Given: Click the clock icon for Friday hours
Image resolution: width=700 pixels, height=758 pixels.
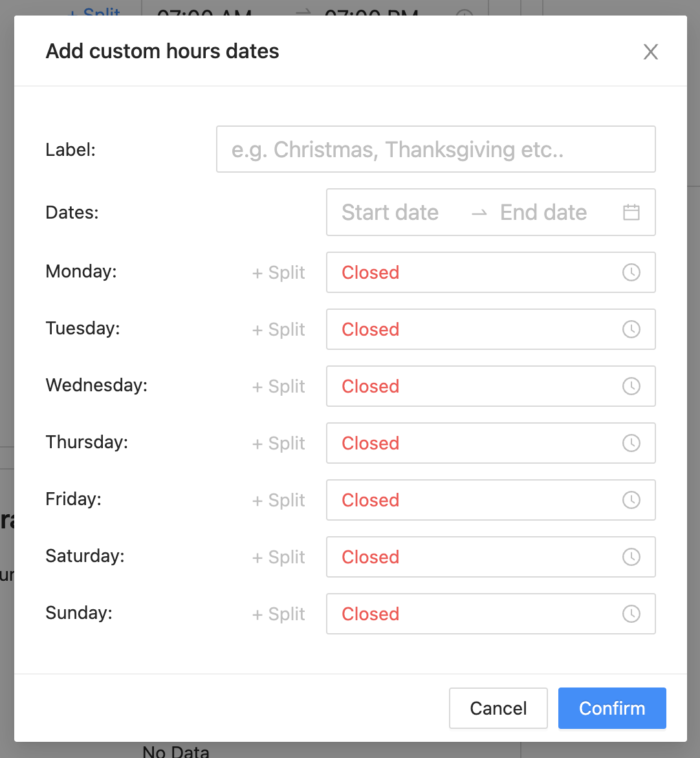Looking at the screenshot, I should [631, 500].
